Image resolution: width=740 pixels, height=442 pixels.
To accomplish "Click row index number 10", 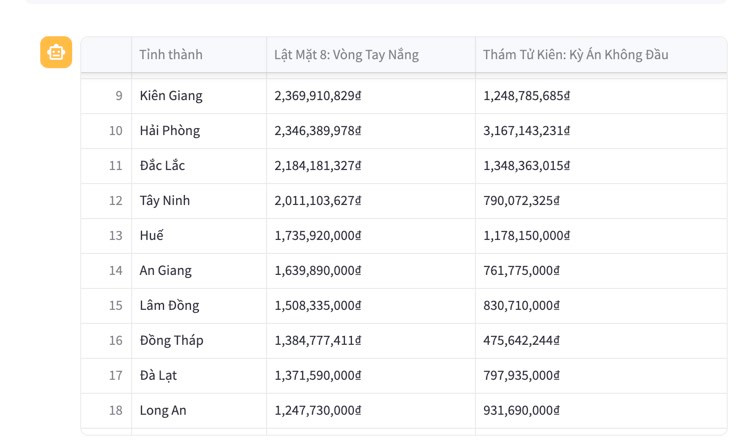I will click(x=116, y=131).
